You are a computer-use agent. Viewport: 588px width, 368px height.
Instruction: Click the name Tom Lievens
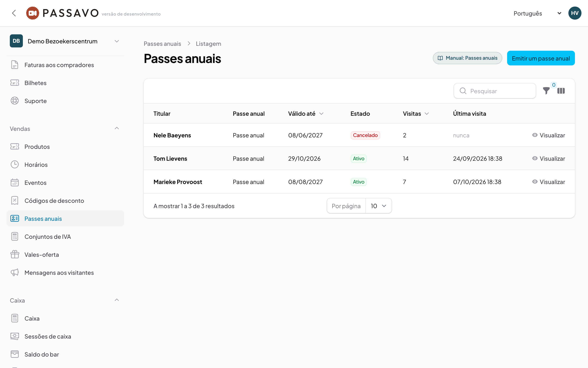(x=170, y=158)
